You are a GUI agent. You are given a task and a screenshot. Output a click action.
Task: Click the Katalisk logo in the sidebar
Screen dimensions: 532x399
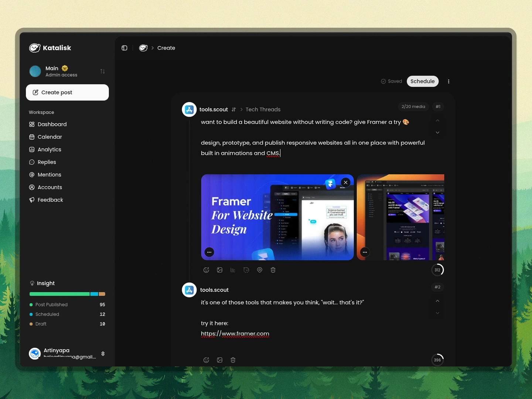click(x=50, y=48)
